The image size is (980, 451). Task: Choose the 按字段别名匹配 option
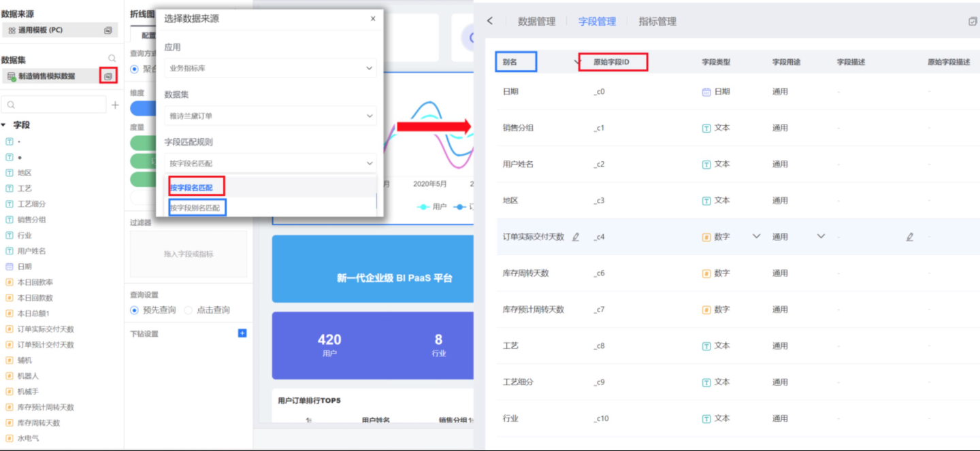195,207
